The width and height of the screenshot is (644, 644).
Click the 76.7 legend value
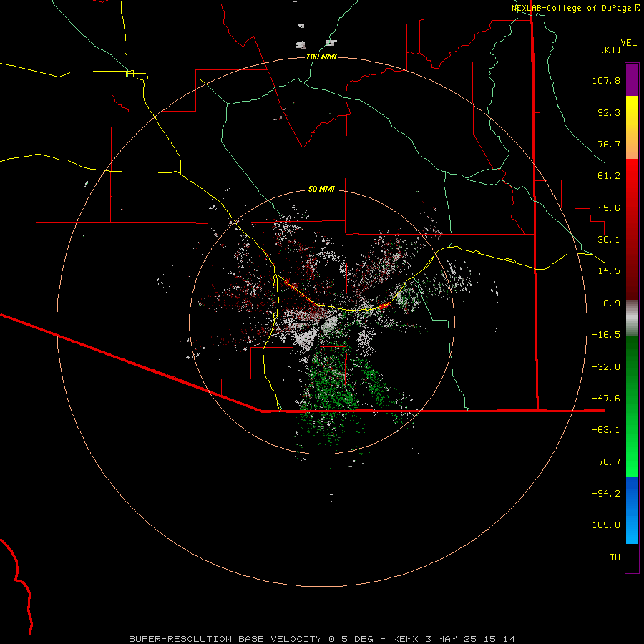click(x=609, y=144)
